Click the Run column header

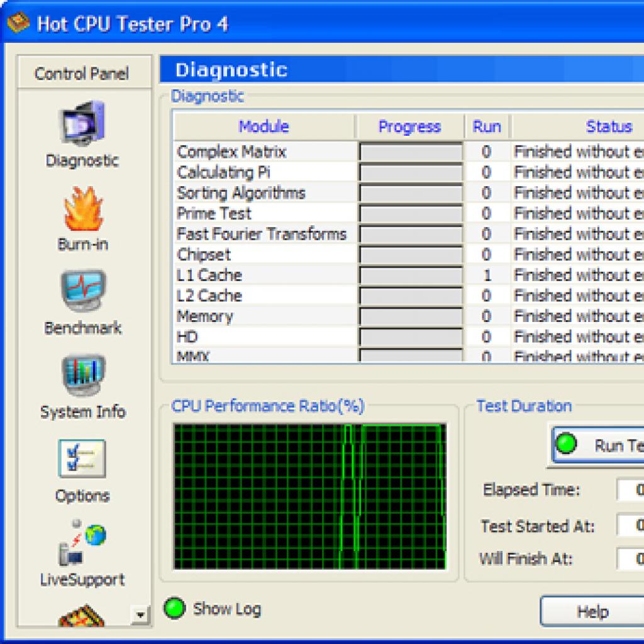coord(487,126)
